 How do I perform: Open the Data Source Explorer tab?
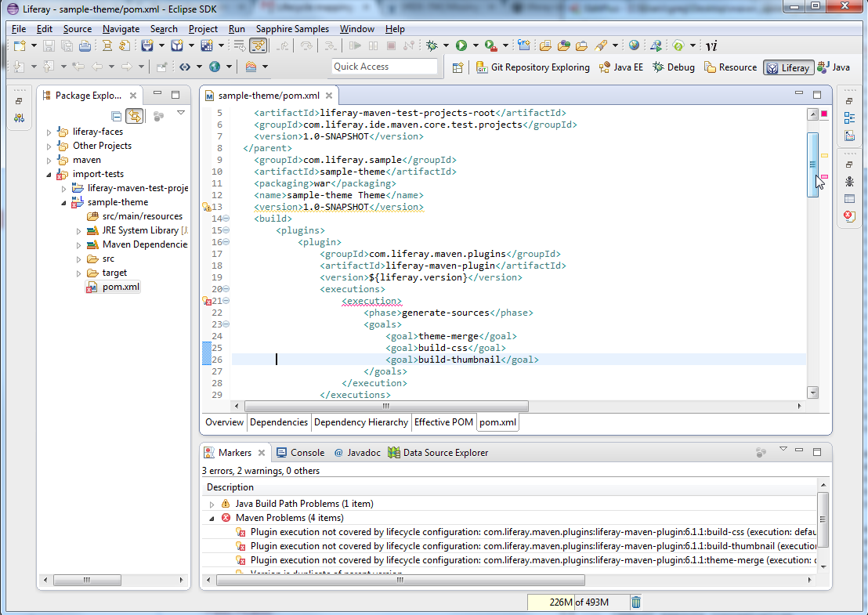(438, 453)
